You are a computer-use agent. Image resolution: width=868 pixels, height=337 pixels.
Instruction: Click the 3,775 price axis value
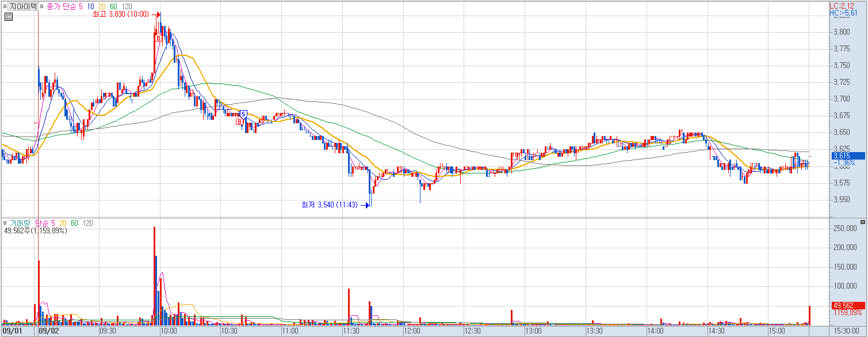click(842, 48)
